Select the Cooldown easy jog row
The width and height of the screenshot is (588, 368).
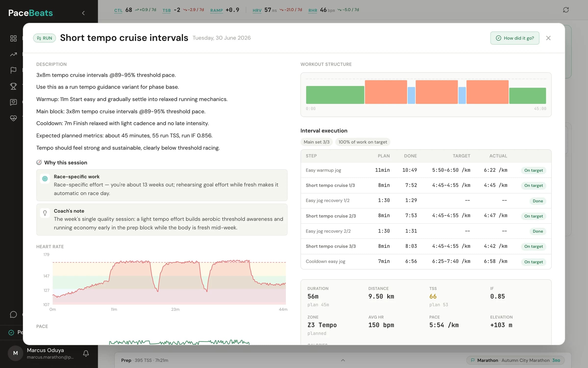click(x=426, y=262)
